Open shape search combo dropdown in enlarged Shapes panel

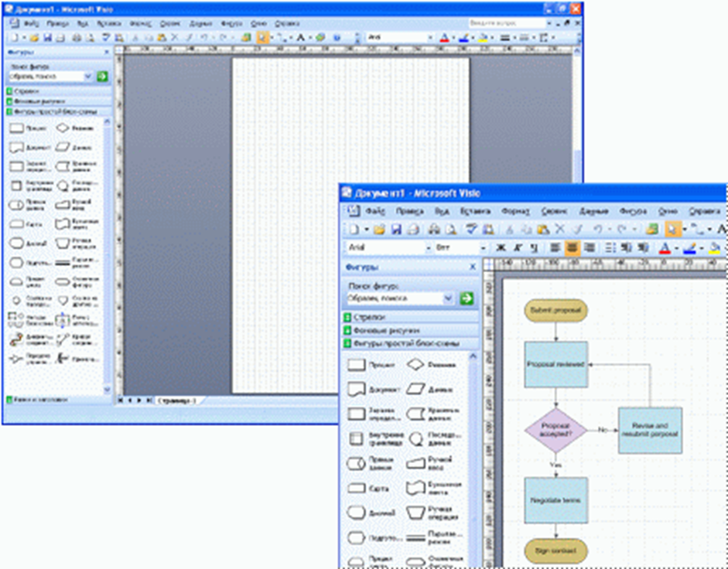click(448, 298)
